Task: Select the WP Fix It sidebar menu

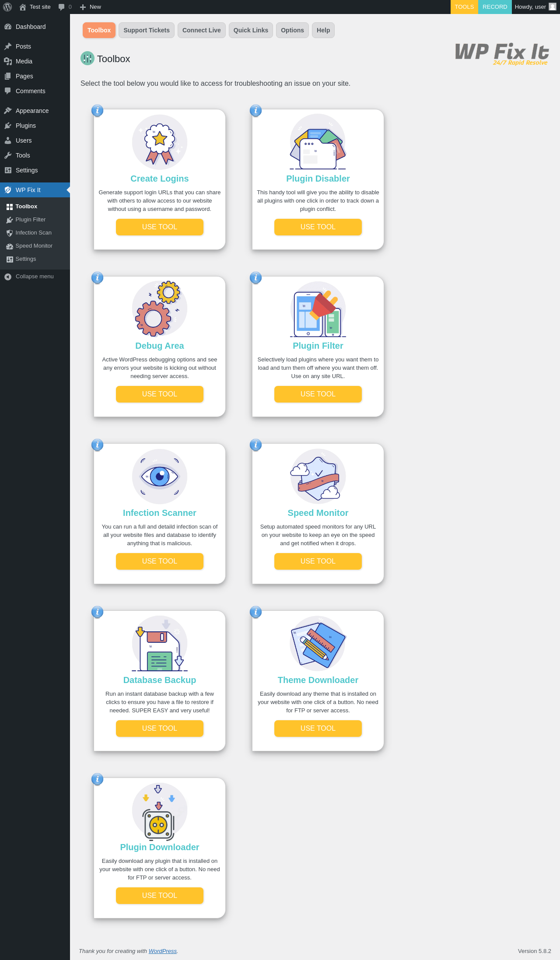Action: point(35,190)
